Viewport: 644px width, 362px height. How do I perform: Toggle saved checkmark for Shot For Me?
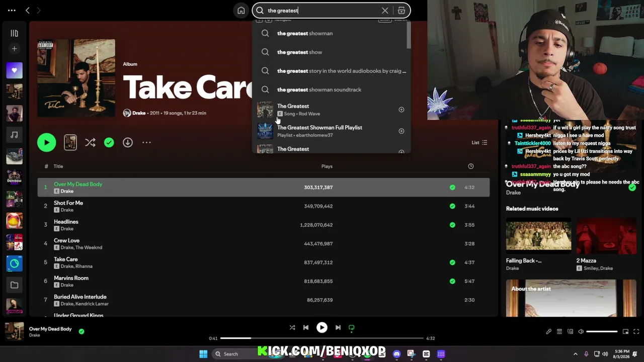click(452, 206)
